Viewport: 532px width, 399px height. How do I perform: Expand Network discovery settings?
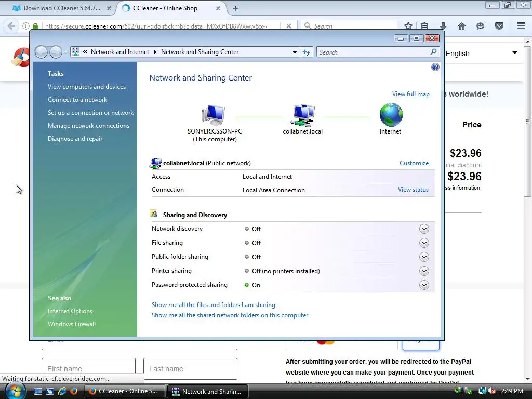point(424,229)
